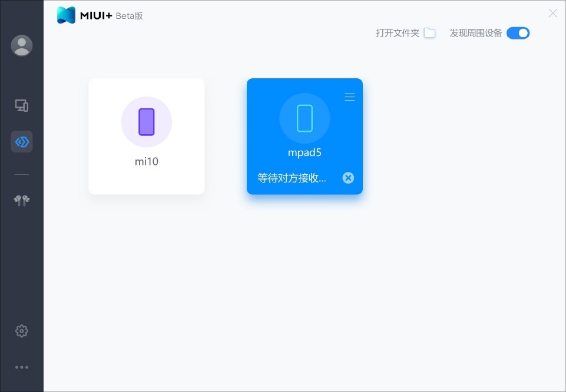Open the screen mirroring devices icon
The width and height of the screenshot is (566, 392).
pos(22,105)
